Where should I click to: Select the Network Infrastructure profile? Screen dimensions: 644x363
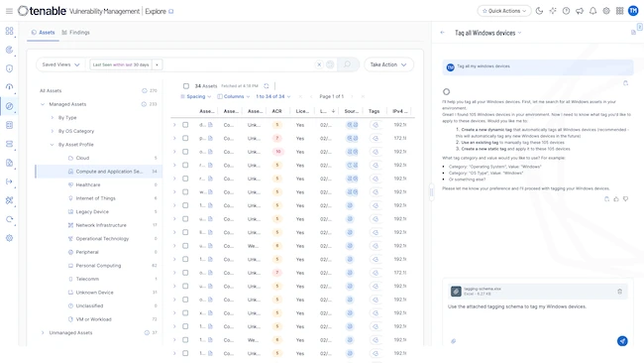(x=101, y=225)
